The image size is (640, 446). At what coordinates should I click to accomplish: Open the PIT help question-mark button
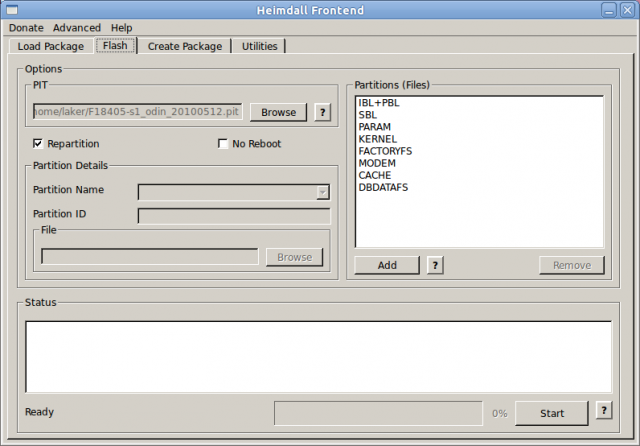click(322, 112)
